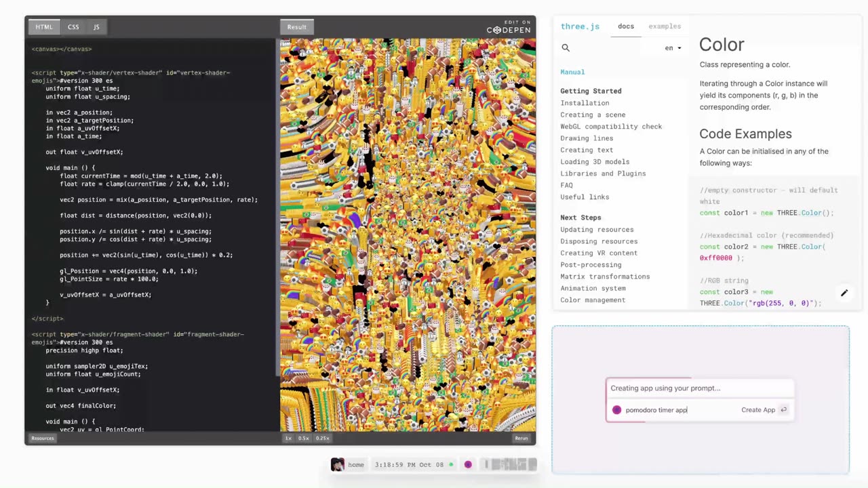
Task: Click the Rerun button
Action: pos(521,439)
